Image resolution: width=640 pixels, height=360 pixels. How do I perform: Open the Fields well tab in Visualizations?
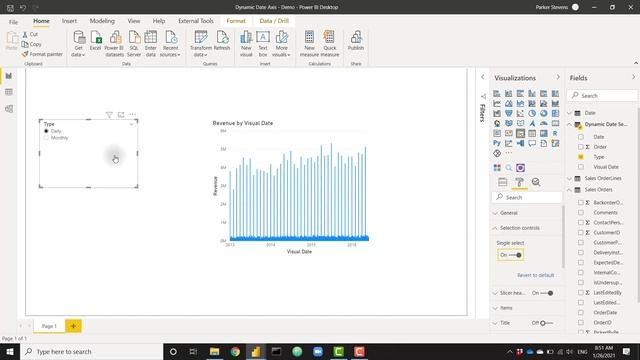tap(503, 182)
